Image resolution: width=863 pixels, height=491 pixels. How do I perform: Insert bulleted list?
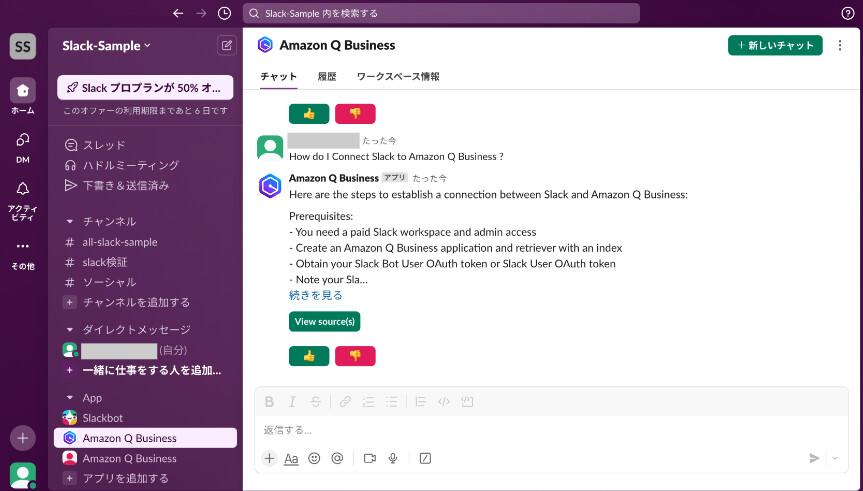[391, 402]
